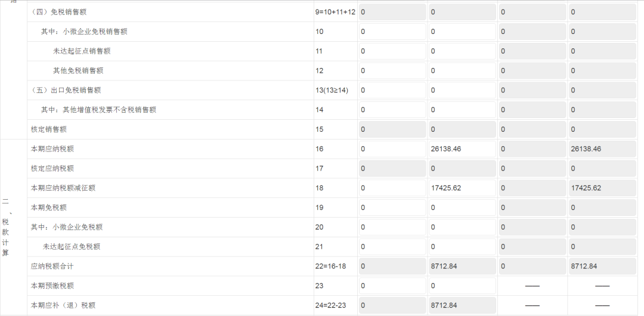This screenshot has height=316, width=644.
Task: Select row 16 本期应纳税额 first input
Action: pyautogui.click(x=392, y=148)
